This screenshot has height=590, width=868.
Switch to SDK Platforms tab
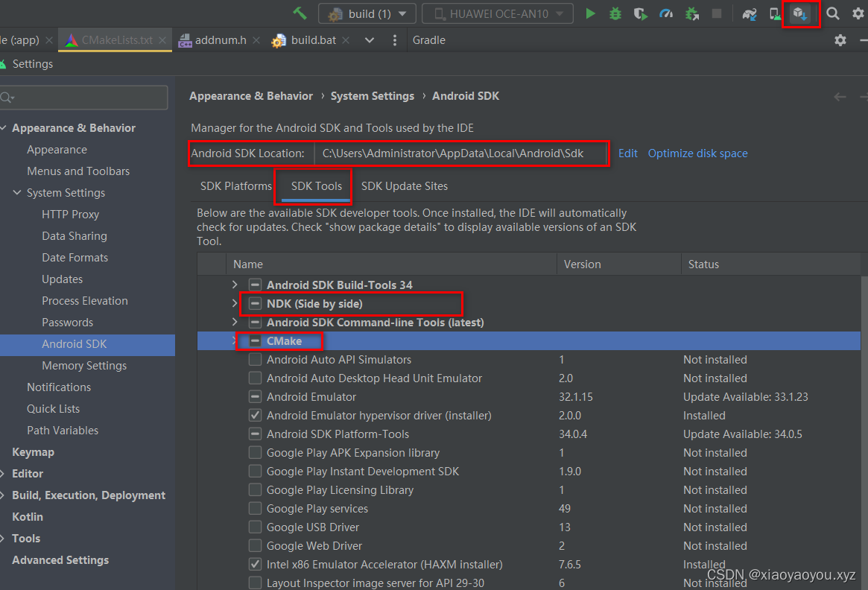tap(236, 186)
